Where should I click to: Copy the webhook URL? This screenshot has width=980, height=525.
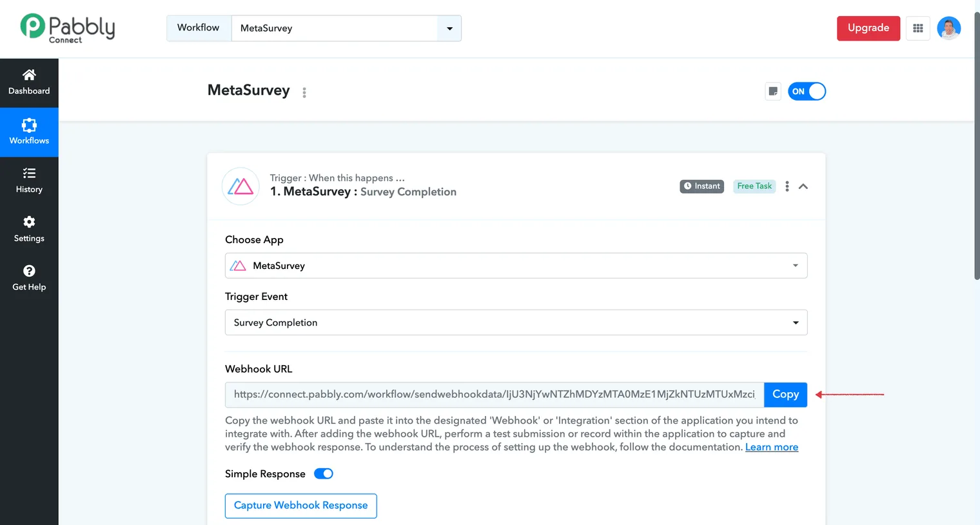(785, 395)
